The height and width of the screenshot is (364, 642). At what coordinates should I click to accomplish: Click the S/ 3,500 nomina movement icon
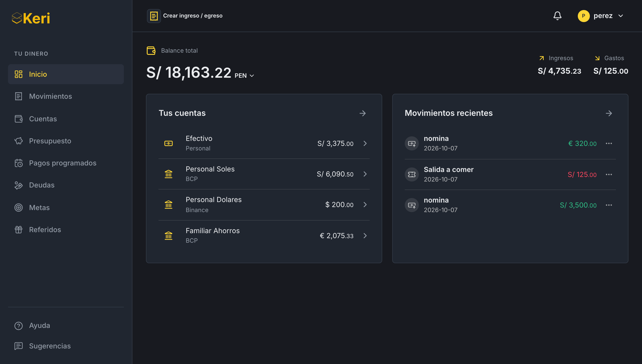click(x=412, y=205)
